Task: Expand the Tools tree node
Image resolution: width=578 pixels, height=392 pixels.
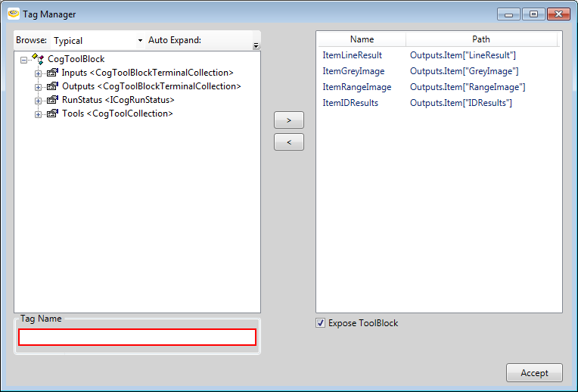Action: click(x=38, y=114)
